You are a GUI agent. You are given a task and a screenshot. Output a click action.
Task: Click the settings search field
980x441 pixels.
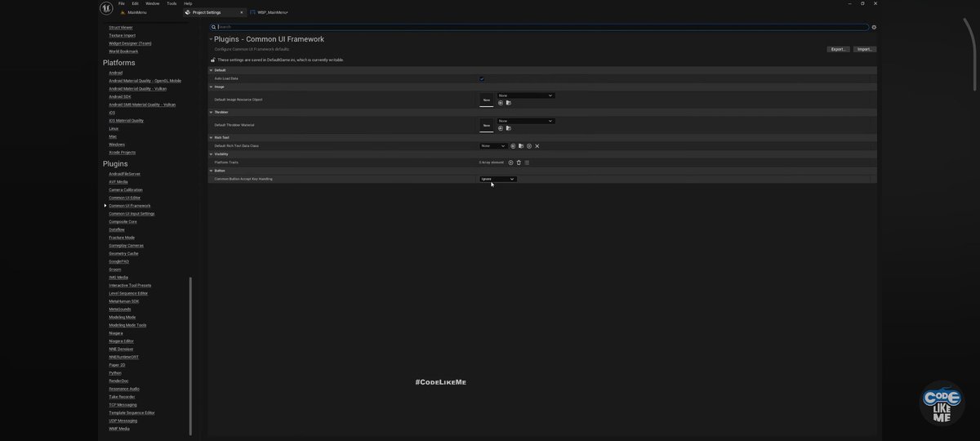coord(539,27)
